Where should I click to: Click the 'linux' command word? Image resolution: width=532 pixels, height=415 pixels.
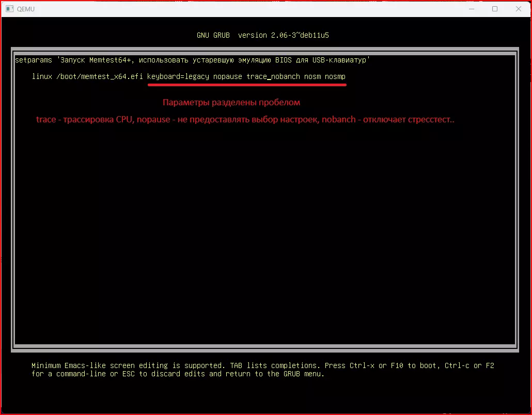pyautogui.click(x=42, y=76)
